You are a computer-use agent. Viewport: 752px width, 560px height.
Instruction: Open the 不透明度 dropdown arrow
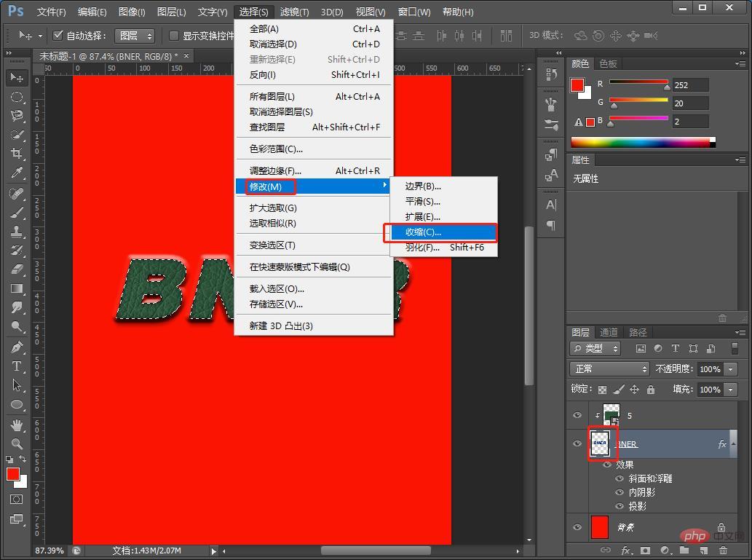tap(730, 369)
